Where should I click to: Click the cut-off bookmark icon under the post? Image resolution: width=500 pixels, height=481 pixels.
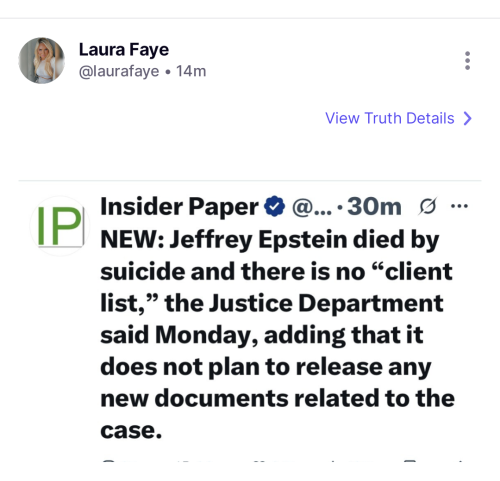(410, 461)
